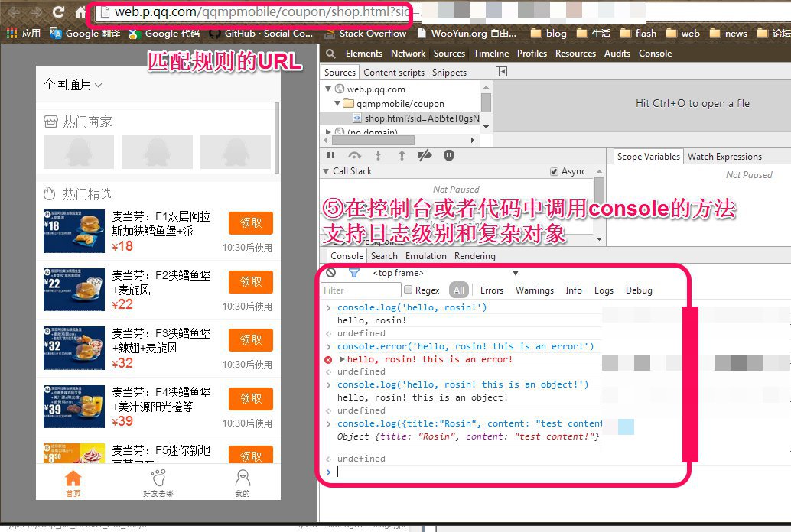Claim the ¥18 McDonald's F1 coupon
Image resolution: width=791 pixels, height=532 pixels.
251,223
